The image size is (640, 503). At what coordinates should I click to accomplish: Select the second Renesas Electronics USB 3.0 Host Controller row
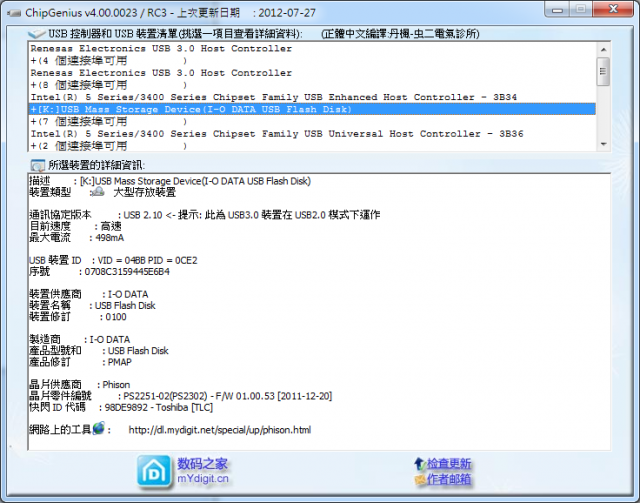pyautogui.click(x=312, y=73)
